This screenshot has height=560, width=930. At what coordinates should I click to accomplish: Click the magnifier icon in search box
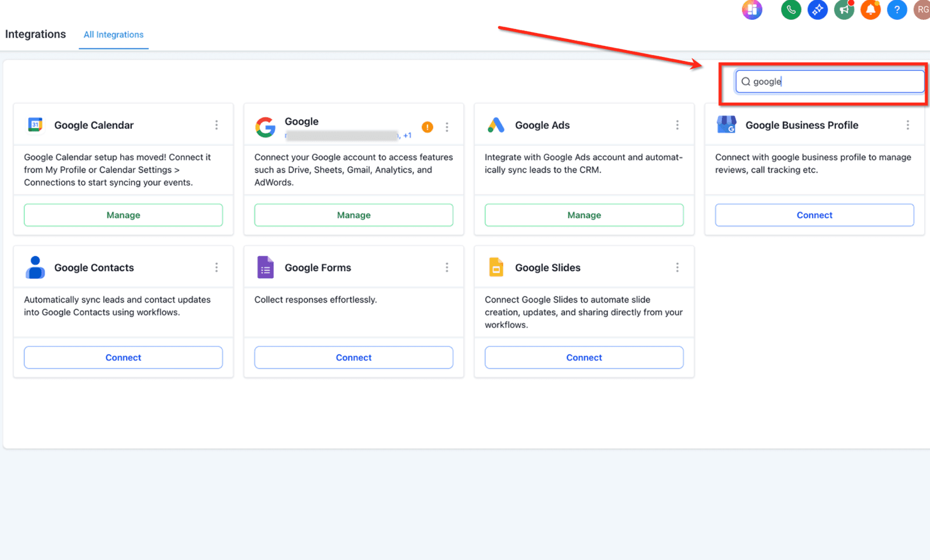coord(746,82)
